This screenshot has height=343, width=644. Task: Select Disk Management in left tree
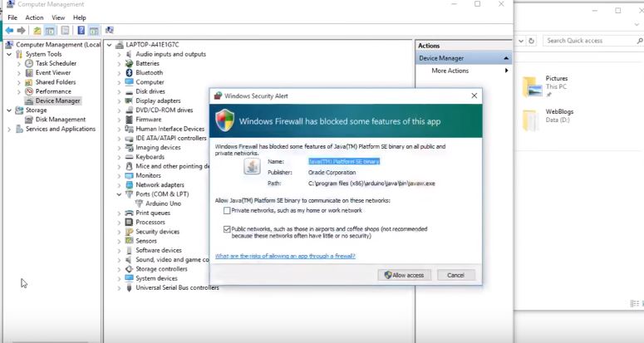[x=61, y=120]
